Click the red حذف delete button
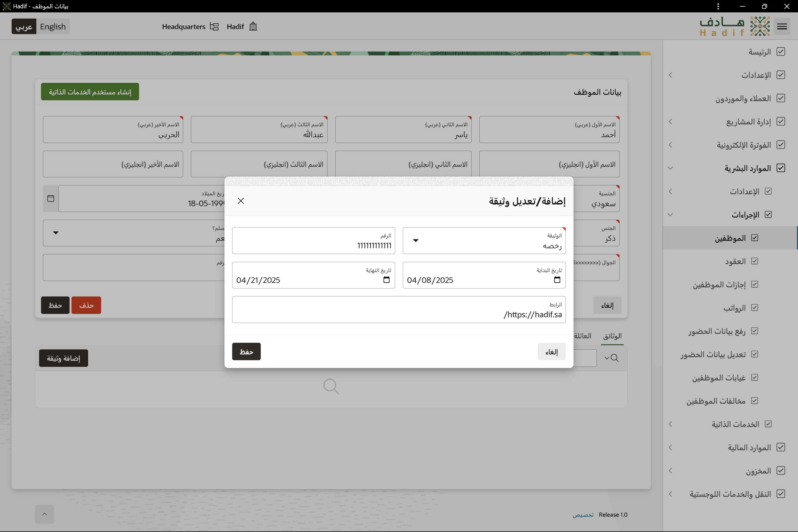Image resolution: width=798 pixels, height=532 pixels. 86,305
